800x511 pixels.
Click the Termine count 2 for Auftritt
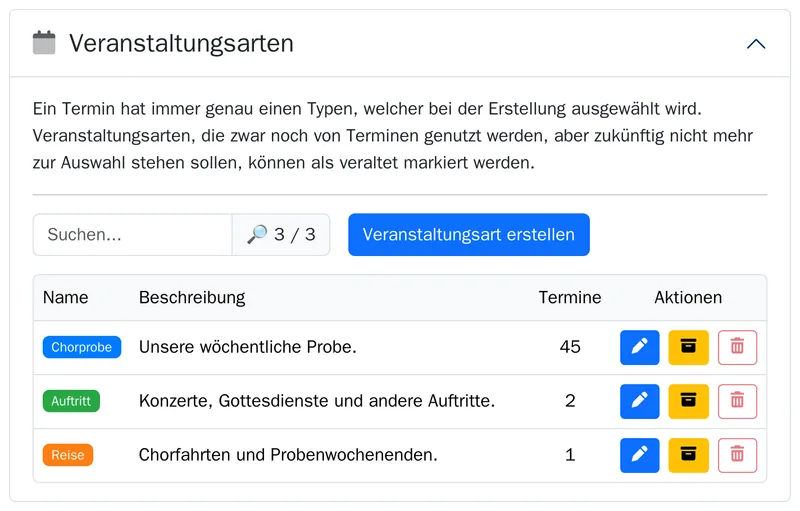pos(570,401)
